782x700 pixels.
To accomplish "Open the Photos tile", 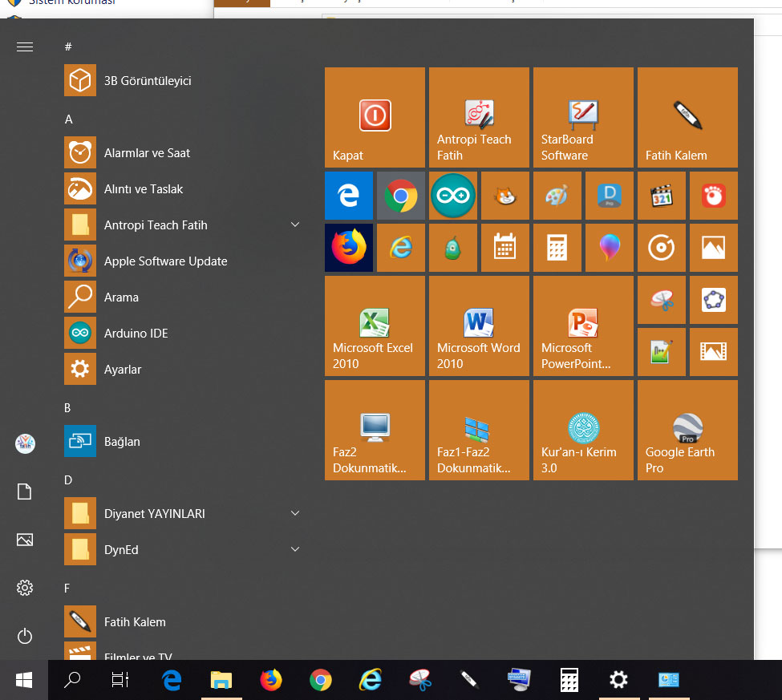I will pos(714,248).
